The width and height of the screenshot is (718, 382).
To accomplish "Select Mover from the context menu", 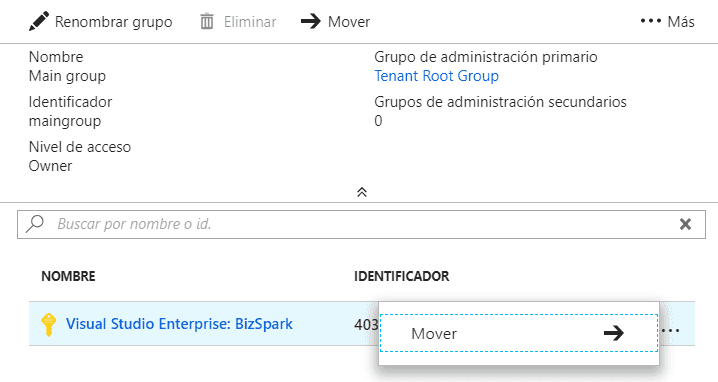I will 519,333.
